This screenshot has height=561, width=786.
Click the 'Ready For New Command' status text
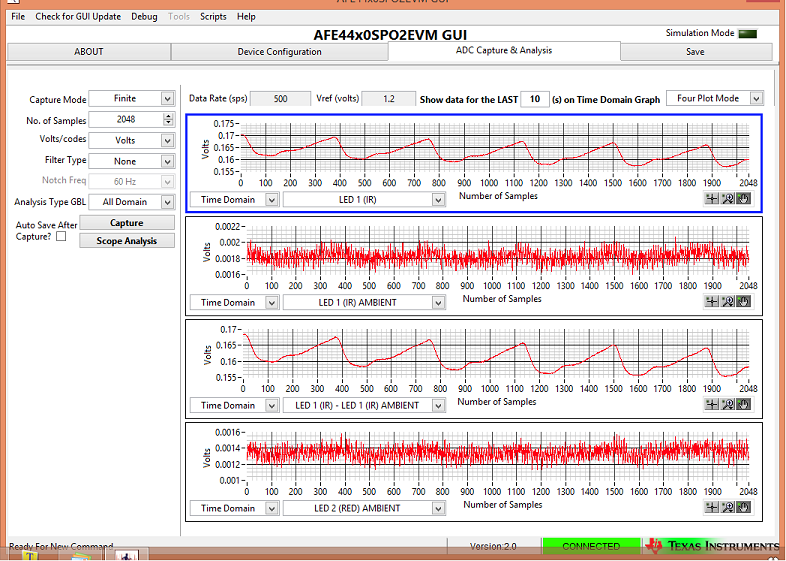click(x=61, y=546)
